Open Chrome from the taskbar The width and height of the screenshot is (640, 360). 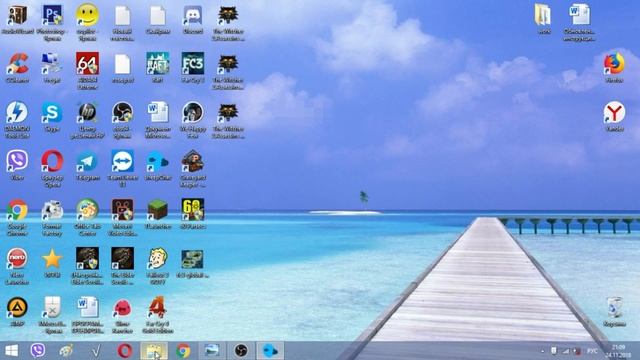coord(183,351)
